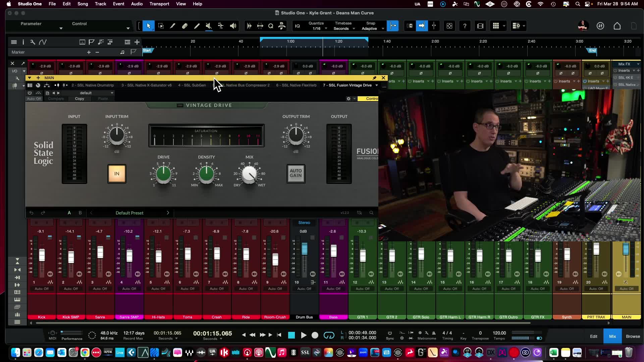The image size is (644, 362).
Task: Open the Browse panel button
Action: point(633,336)
